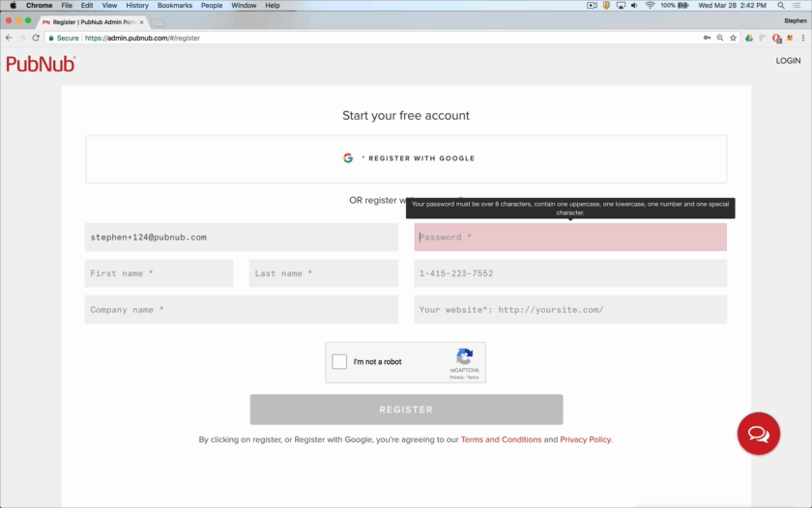Click the date and time in menu bar
812x508 pixels.
pos(733,5)
